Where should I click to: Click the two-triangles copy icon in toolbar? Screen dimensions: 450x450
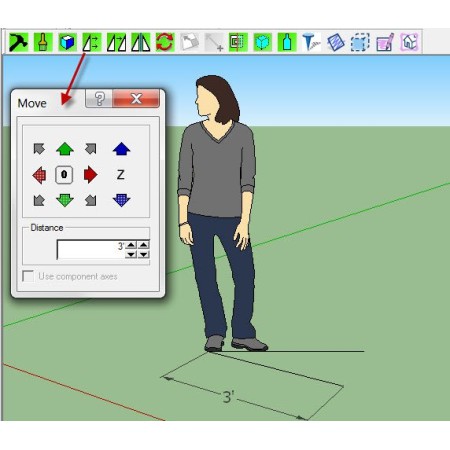tap(116, 42)
